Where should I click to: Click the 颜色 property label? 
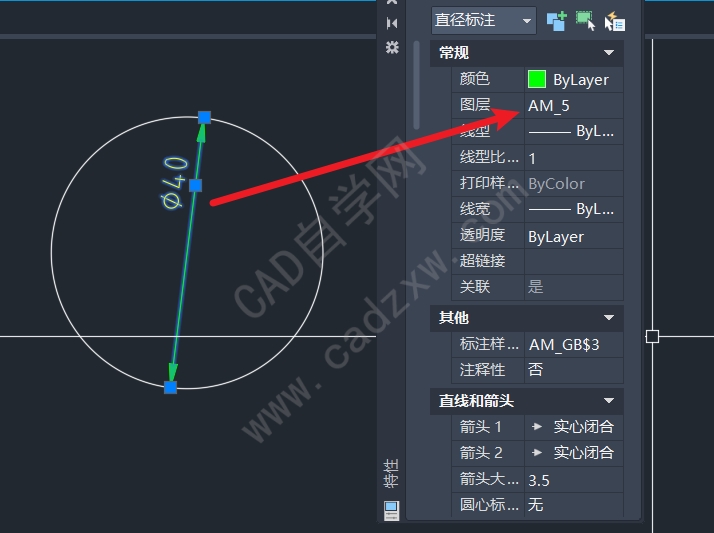pyautogui.click(x=474, y=79)
